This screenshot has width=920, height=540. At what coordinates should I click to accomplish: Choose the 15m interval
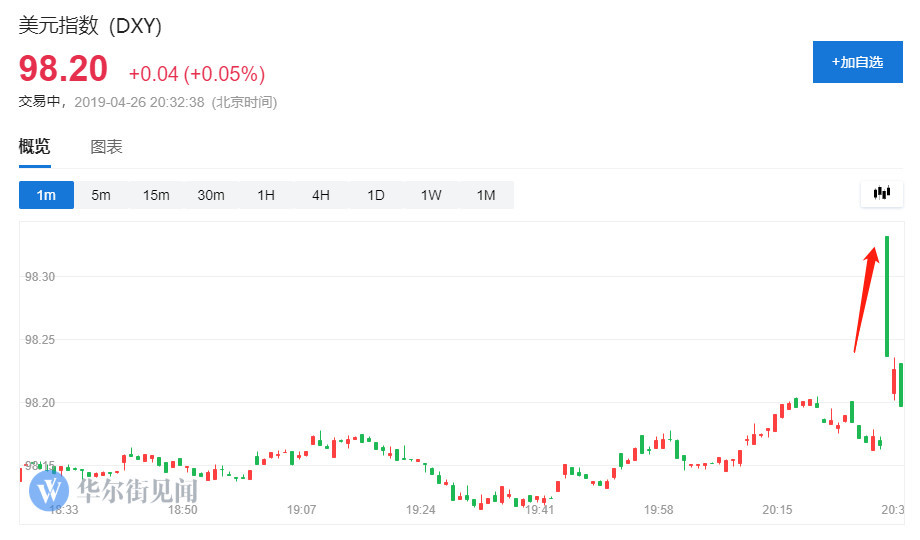[x=156, y=195]
